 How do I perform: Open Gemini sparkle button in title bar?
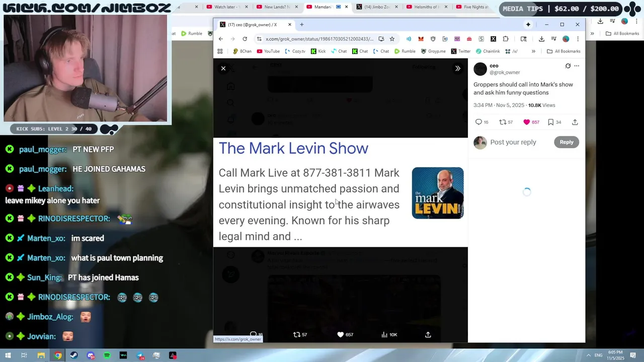tap(528, 24)
